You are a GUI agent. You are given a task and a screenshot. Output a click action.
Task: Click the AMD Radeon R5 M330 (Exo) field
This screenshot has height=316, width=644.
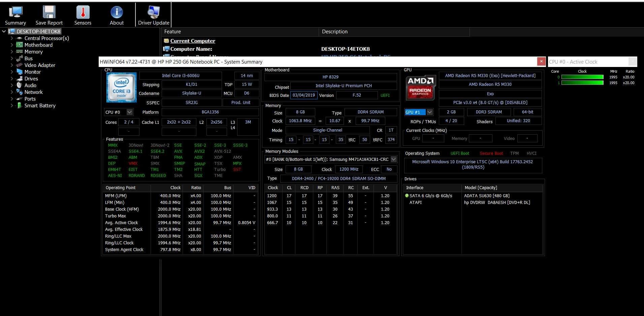pos(490,76)
